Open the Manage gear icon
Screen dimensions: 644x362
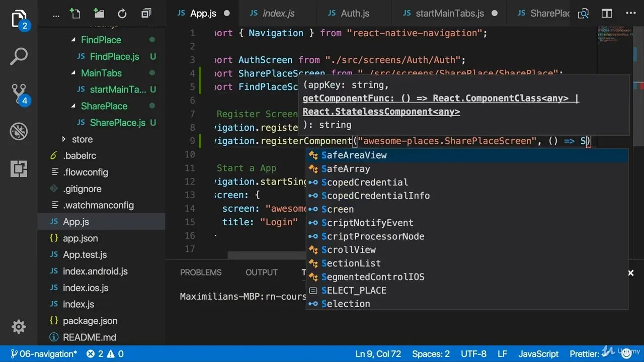click(x=19, y=327)
